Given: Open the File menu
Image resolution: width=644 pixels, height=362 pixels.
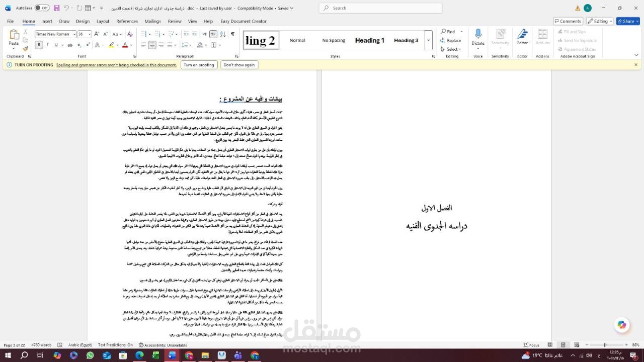Looking at the screenshot, I should point(11,21).
